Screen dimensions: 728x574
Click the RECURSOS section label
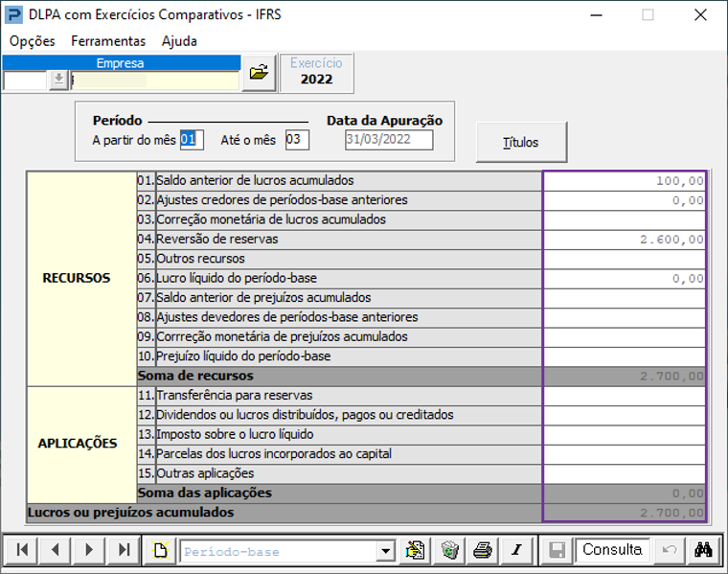pyautogui.click(x=77, y=278)
